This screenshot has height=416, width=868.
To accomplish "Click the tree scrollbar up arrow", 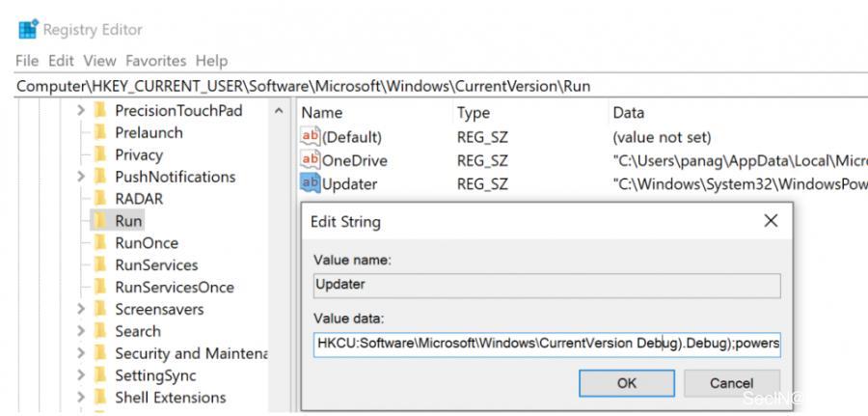I will pos(279,111).
